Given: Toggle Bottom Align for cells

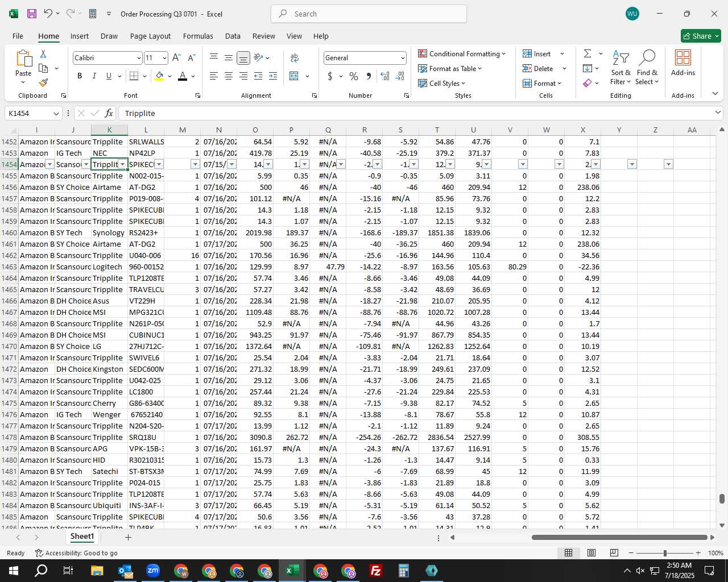Looking at the screenshot, I should click(243, 58).
